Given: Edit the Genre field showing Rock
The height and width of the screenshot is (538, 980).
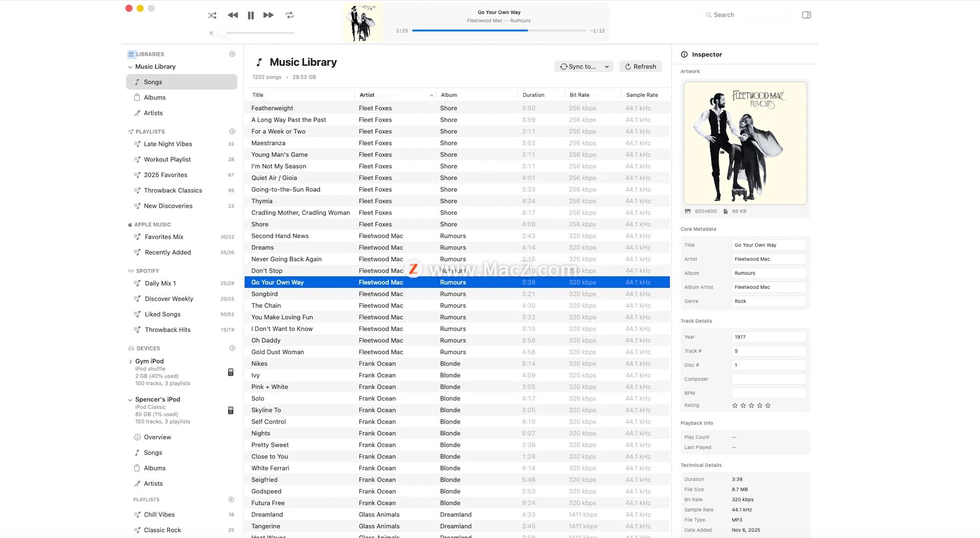Looking at the screenshot, I should [x=769, y=301].
